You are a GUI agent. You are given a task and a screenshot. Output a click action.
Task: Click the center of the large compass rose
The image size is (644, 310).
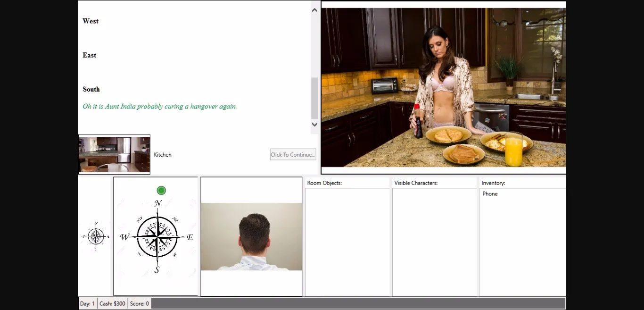tap(157, 237)
